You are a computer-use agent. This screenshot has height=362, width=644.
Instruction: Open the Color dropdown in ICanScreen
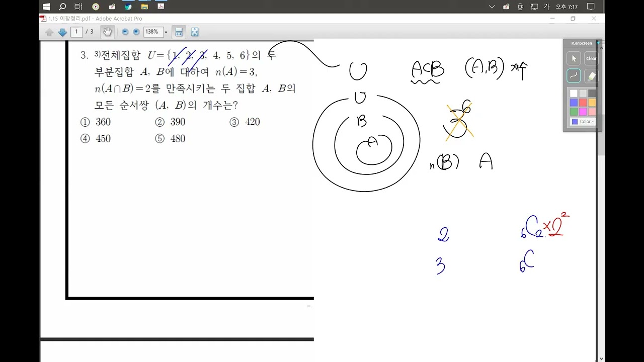(583, 122)
